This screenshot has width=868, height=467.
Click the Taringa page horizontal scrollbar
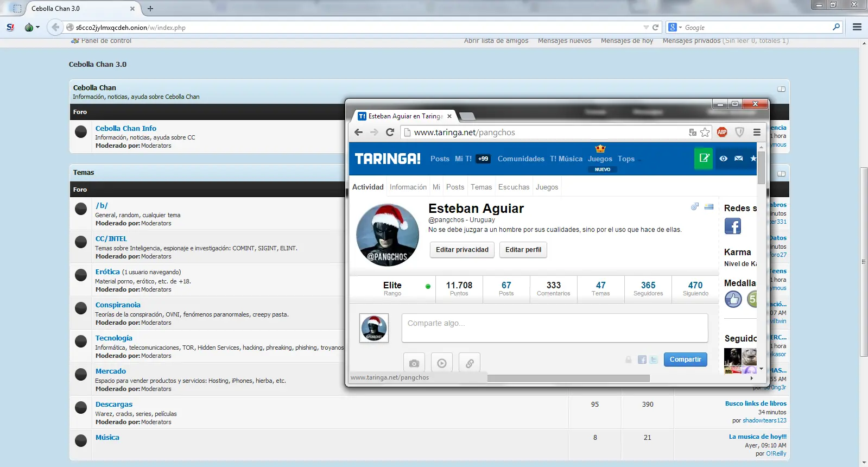coord(568,378)
